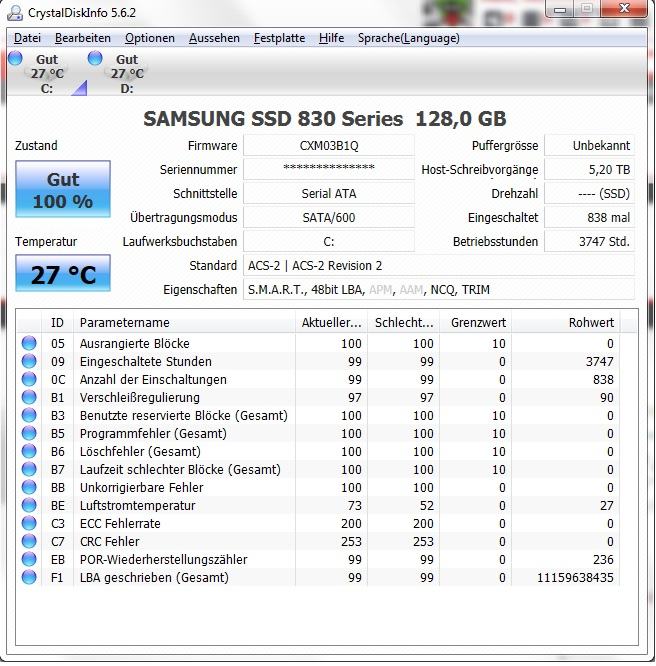This screenshot has width=656, height=666.
Task: Select the Luftstromtemperatur parameter name
Action: [138, 505]
